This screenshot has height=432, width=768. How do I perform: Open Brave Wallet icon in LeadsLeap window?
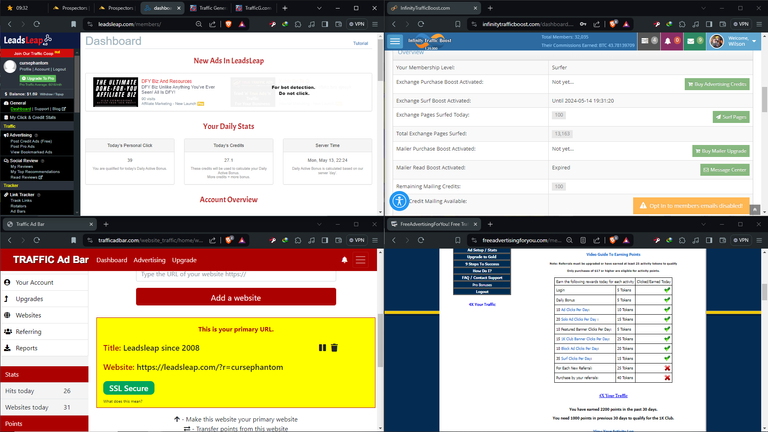[x=338, y=24]
